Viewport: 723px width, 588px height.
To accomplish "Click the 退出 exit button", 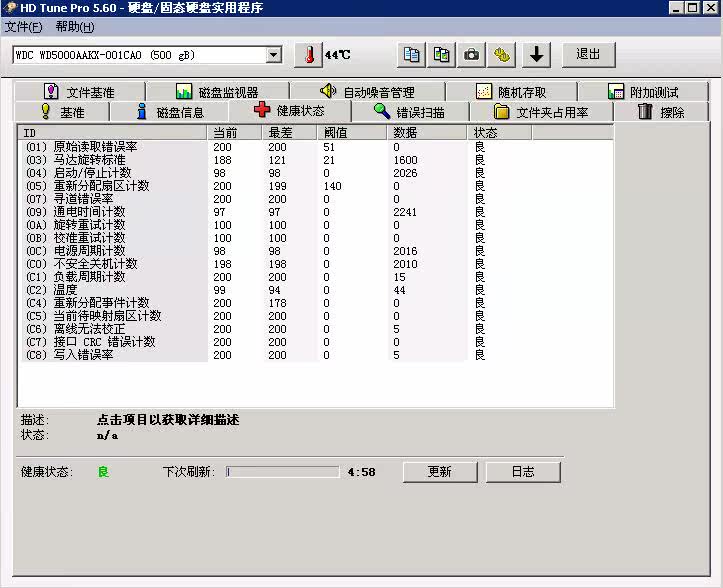I will 588,55.
